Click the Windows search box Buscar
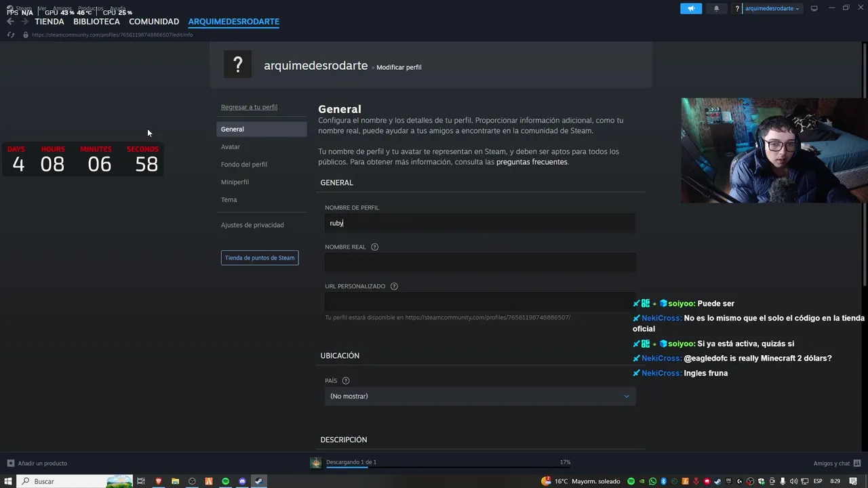 tap(75, 481)
